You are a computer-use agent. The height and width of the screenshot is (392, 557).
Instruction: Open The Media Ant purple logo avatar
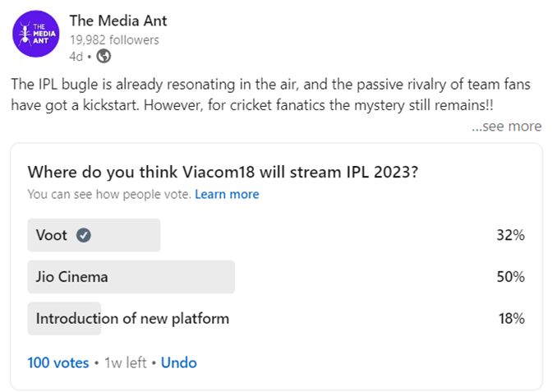point(36,34)
